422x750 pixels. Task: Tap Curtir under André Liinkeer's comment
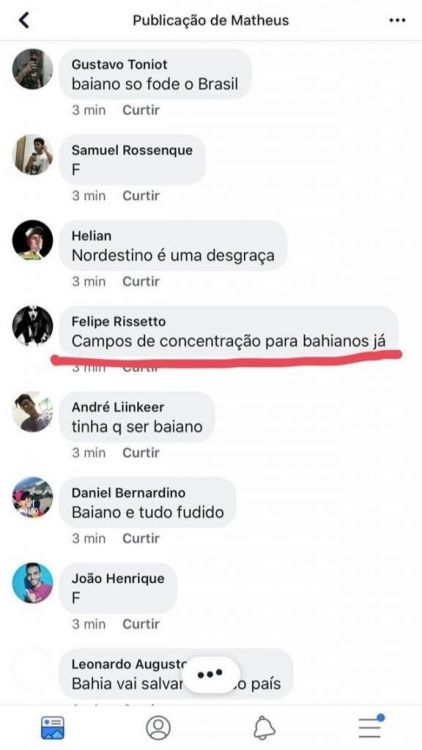click(x=141, y=452)
